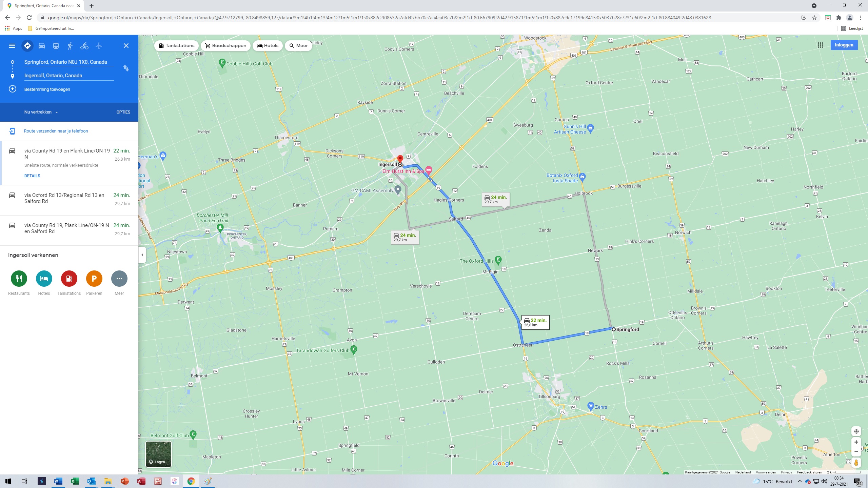Click the 24 min label near Salford

pos(405,237)
